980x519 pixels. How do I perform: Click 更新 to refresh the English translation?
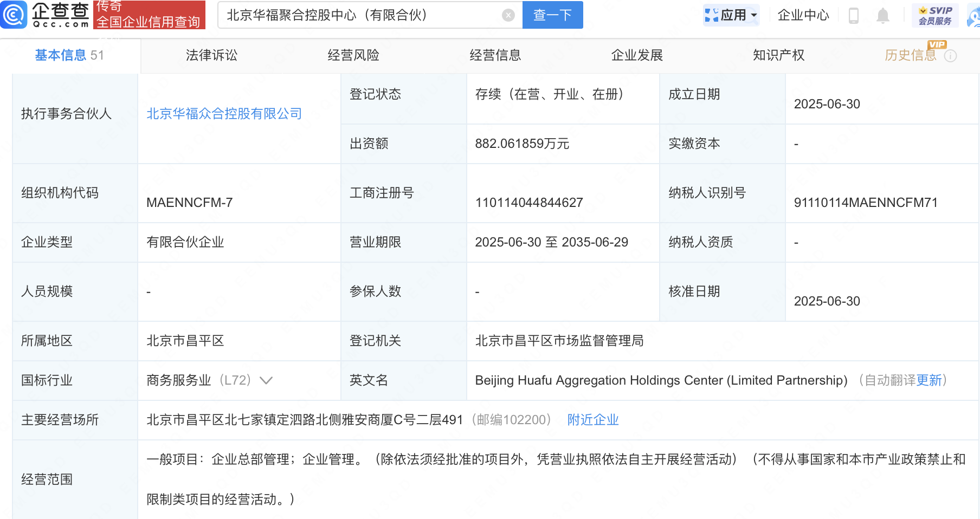coord(928,380)
